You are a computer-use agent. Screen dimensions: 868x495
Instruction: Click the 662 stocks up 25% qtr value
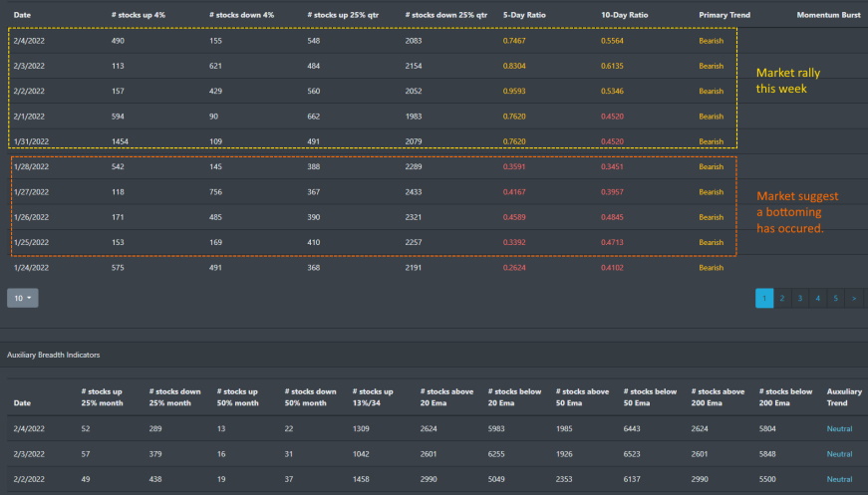click(x=314, y=117)
